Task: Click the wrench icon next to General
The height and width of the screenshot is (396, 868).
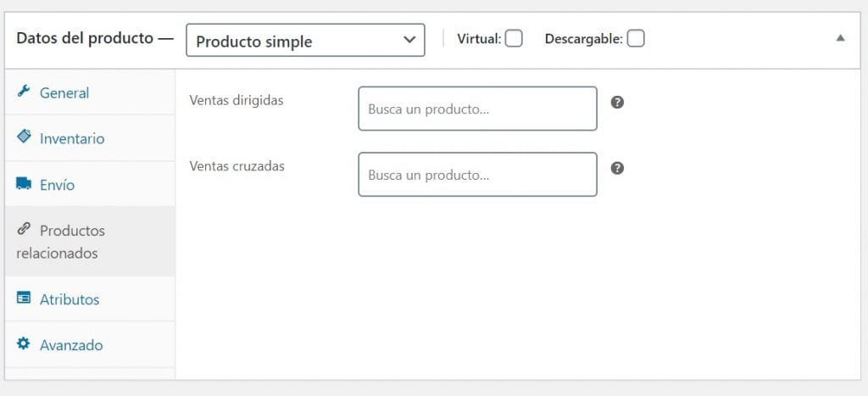Action: 23,92
